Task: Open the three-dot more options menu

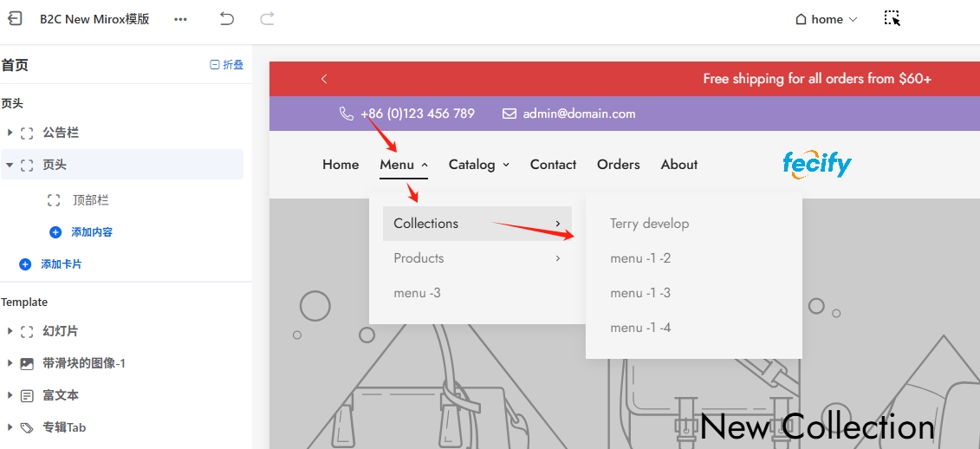Action: point(180,19)
